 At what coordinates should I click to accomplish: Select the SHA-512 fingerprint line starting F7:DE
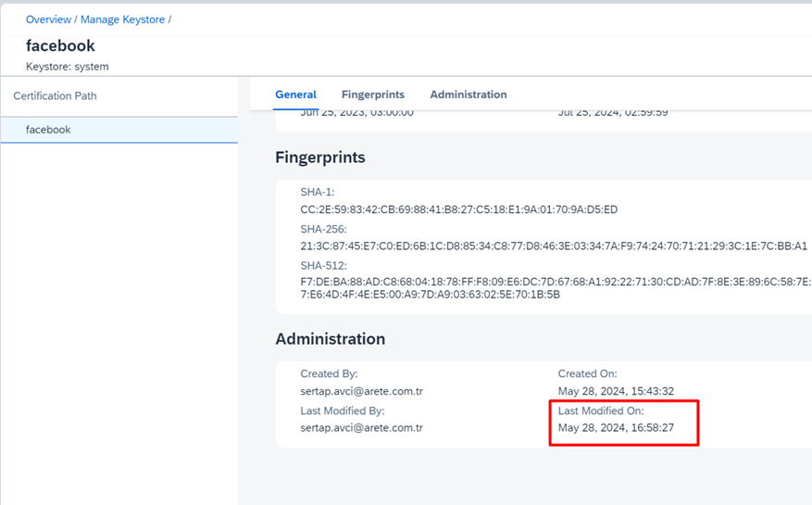[556, 282]
